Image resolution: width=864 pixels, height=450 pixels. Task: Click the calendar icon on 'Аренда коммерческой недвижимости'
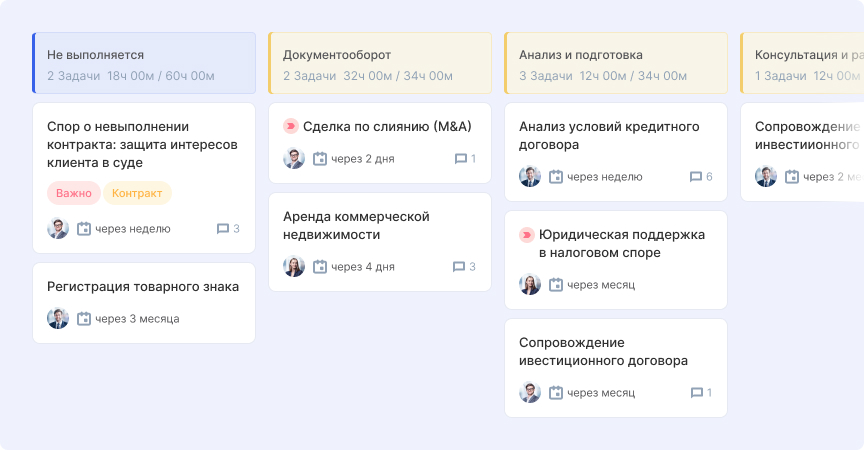point(320,267)
